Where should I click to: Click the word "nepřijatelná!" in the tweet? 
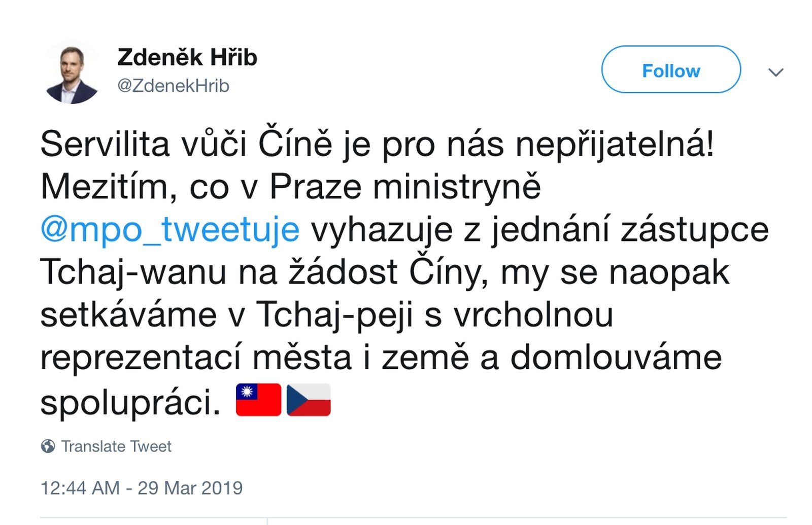(x=615, y=145)
